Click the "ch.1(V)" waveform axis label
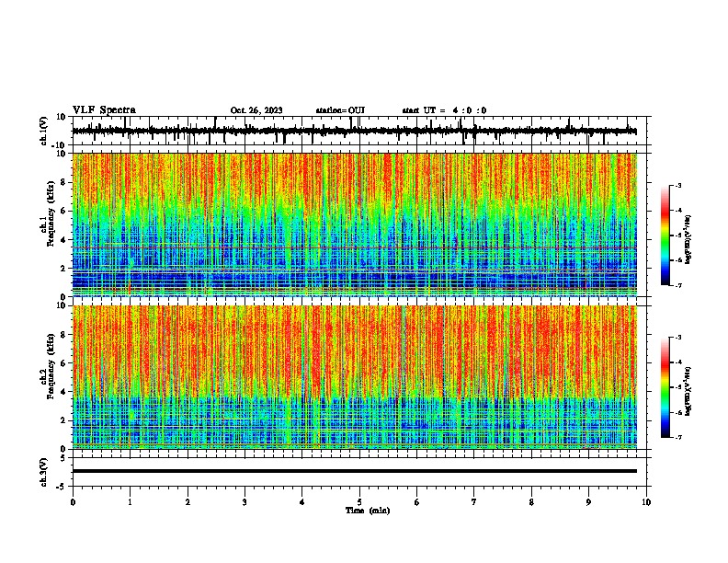The height and width of the screenshot is (563, 728). (x=43, y=131)
